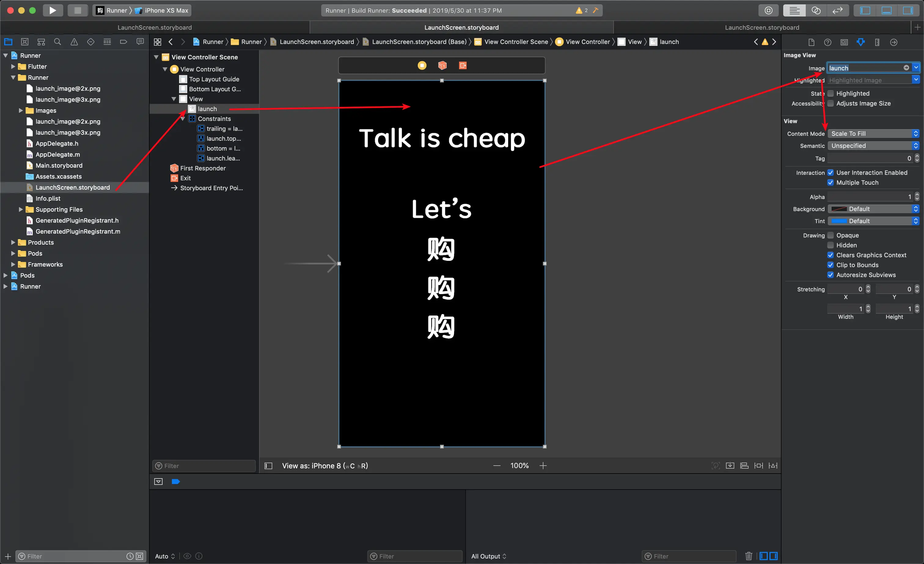The image size is (924, 564).
Task: Select Main.storyboard in project navigator
Action: [59, 165]
